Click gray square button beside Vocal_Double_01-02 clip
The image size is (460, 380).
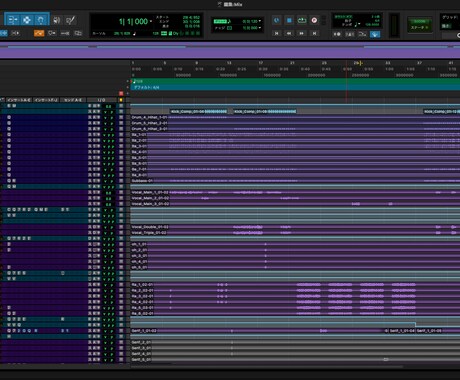point(121,227)
